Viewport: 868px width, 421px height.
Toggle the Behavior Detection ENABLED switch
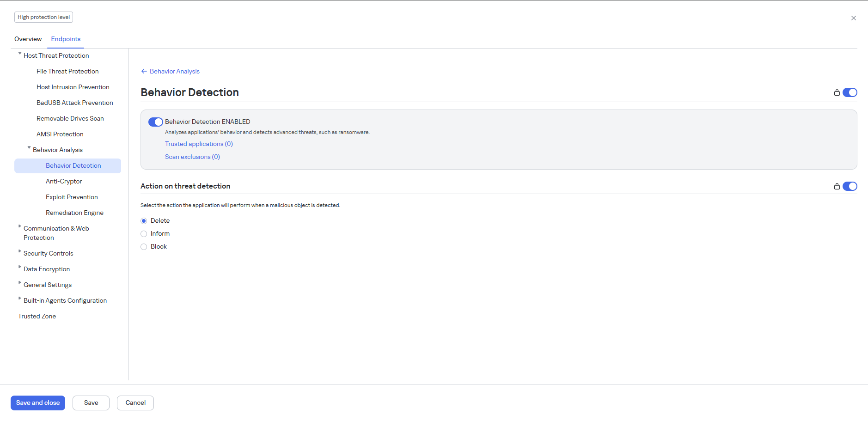point(155,122)
